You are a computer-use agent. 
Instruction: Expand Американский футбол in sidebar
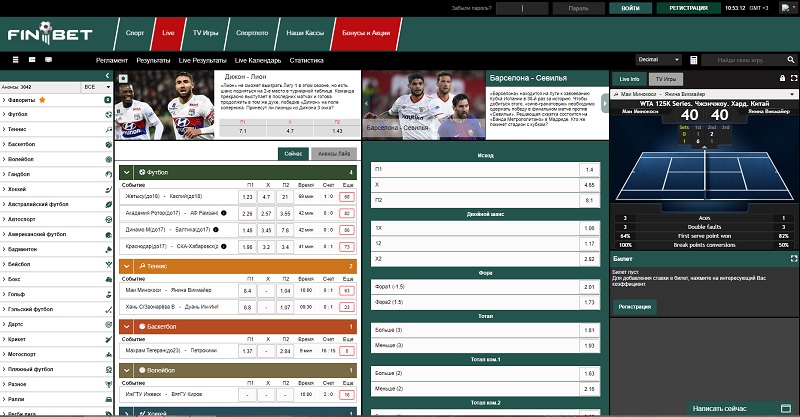(x=56, y=234)
